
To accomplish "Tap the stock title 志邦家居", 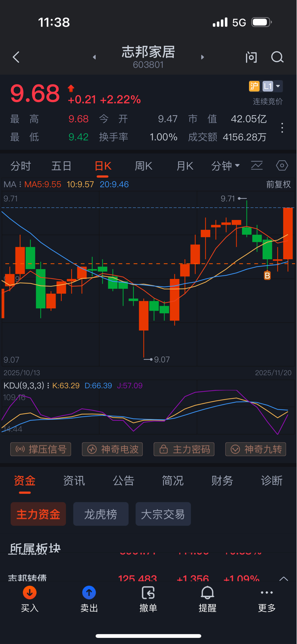I will (x=148, y=52).
